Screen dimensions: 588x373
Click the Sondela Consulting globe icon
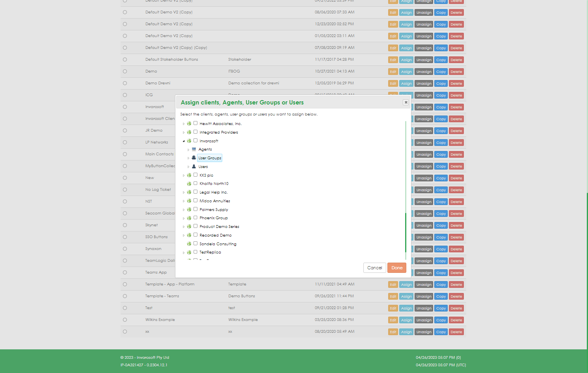coord(189,244)
